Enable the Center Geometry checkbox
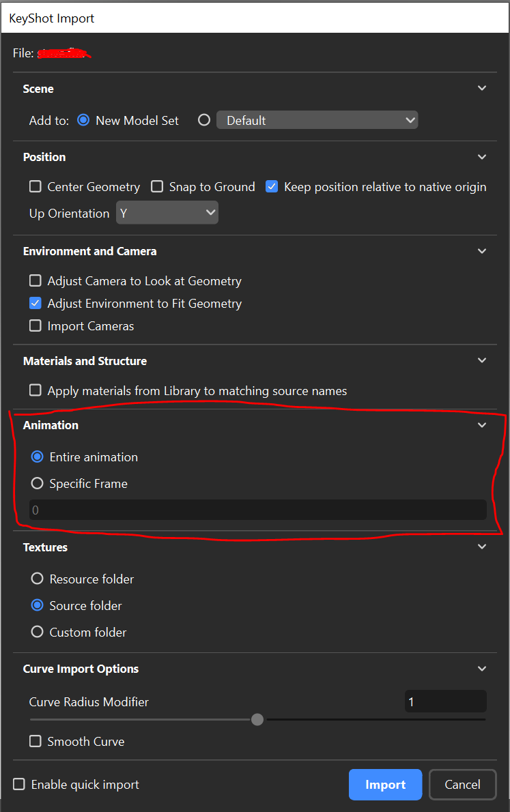 (36, 186)
